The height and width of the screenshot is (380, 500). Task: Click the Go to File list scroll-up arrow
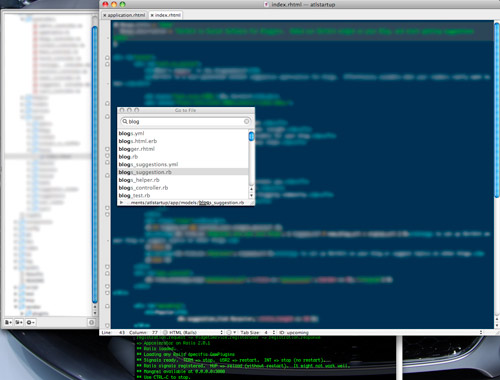click(x=251, y=189)
